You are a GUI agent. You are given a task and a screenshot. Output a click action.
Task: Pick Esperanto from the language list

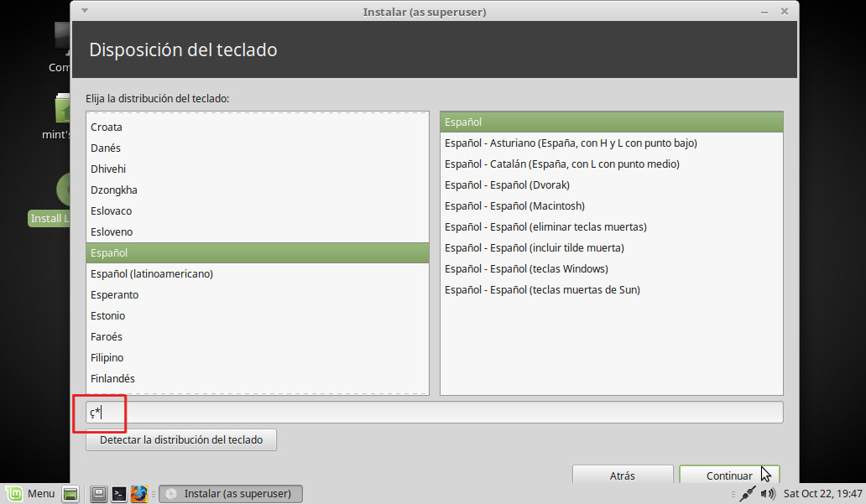[115, 294]
